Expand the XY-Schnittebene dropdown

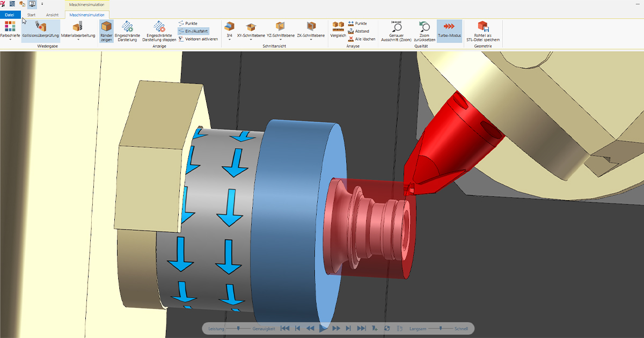pos(250,40)
